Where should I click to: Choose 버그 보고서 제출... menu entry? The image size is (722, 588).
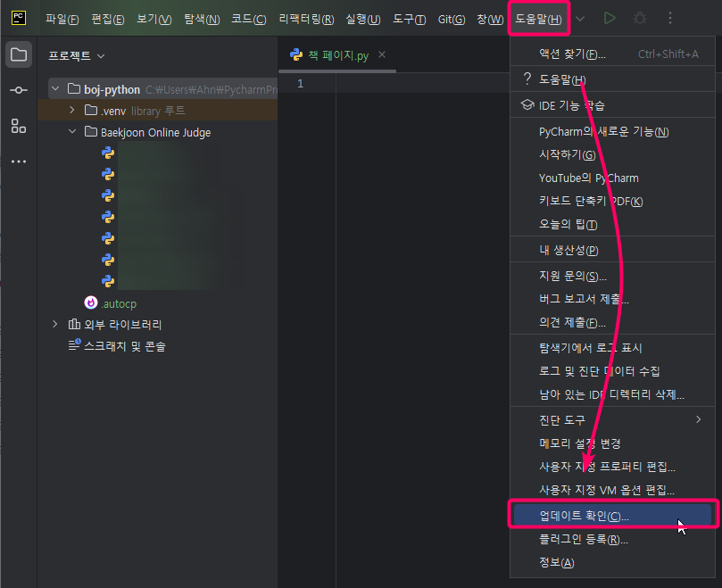click(612, 299)
